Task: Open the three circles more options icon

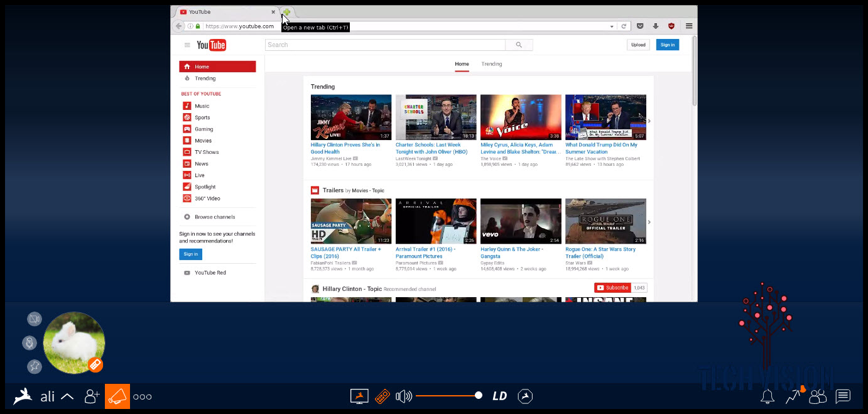Action: (143, 396)
